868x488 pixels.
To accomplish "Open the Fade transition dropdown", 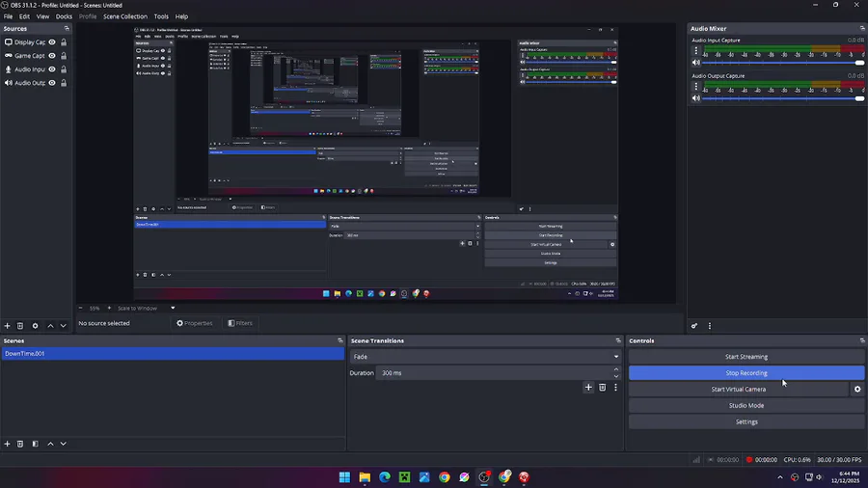I will coord(485,357).
